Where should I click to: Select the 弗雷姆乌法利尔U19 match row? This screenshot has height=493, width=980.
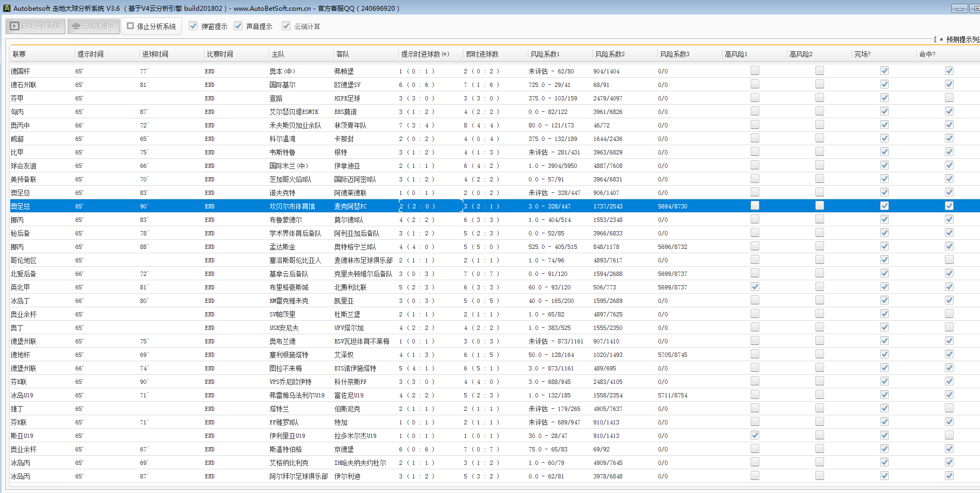point(297,395)
